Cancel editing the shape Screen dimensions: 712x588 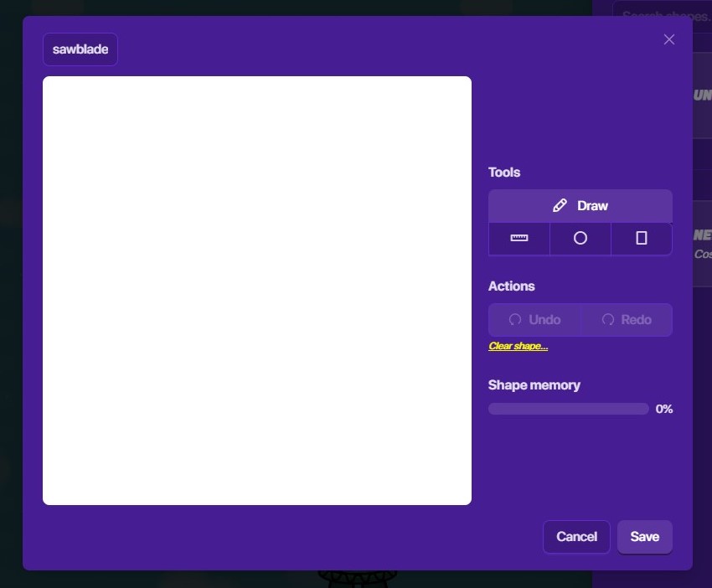576,537
